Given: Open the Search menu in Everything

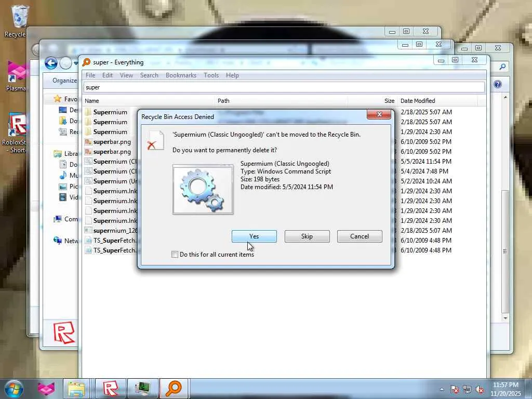Looking at the screenshot, I should pos(149,75).
